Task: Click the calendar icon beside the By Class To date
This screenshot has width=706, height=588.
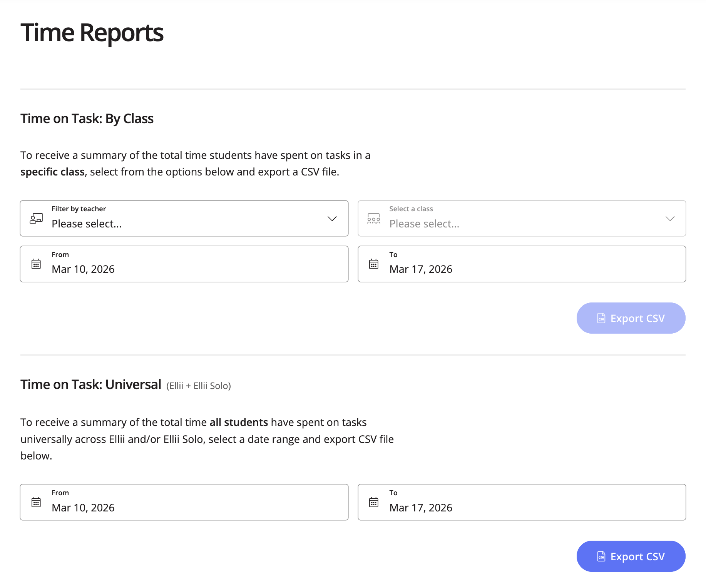Action: coord(373,264)
